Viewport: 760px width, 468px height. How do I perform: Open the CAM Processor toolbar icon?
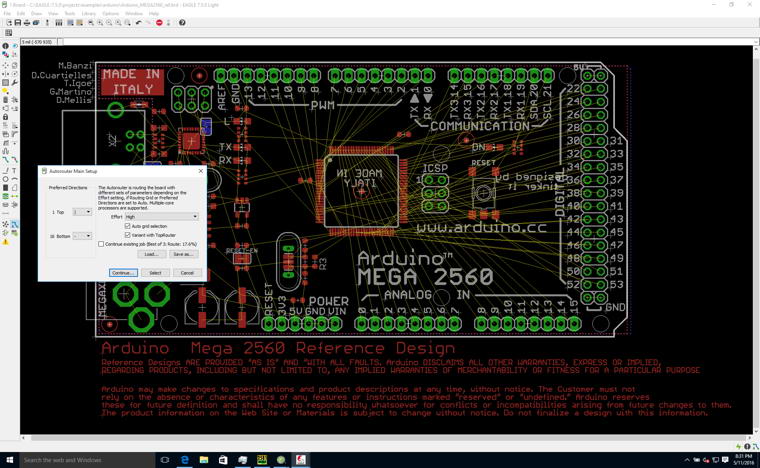36,23
